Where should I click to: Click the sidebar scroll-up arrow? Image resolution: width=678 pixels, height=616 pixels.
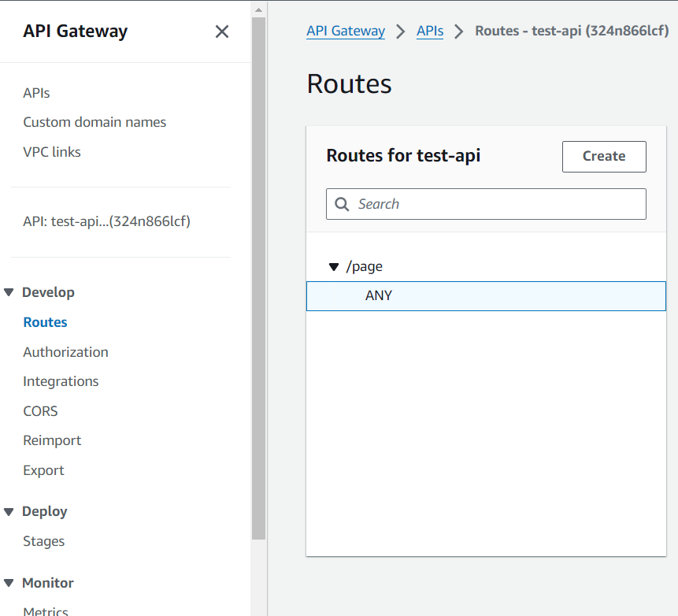[258, 9]
